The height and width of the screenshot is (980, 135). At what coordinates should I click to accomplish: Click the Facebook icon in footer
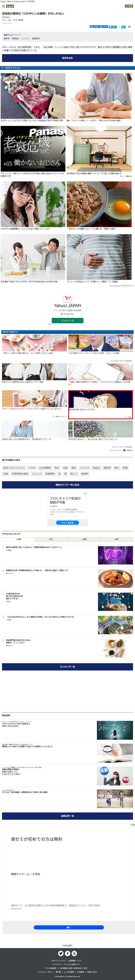pyautogui.click(x=67, y=953)
